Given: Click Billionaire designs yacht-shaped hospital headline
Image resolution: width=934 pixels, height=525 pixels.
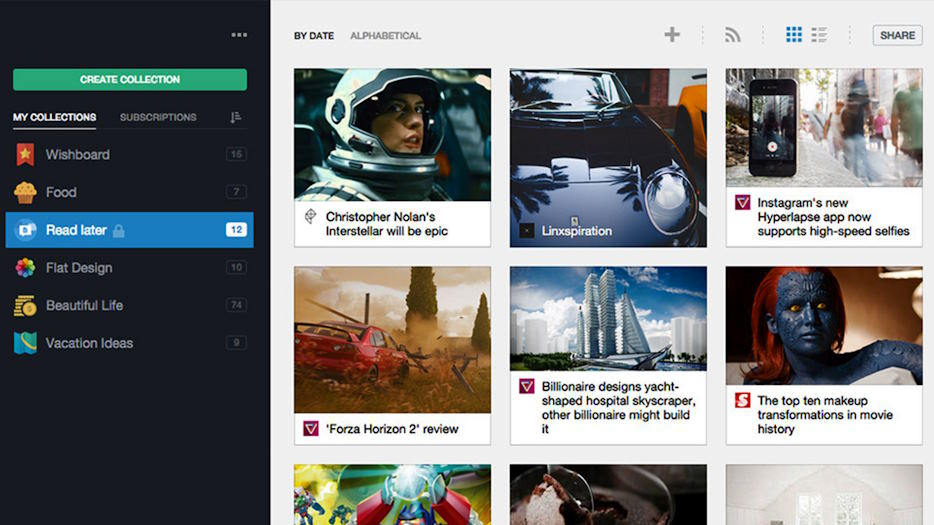Looking at the screenshot, I should (618, 408).
